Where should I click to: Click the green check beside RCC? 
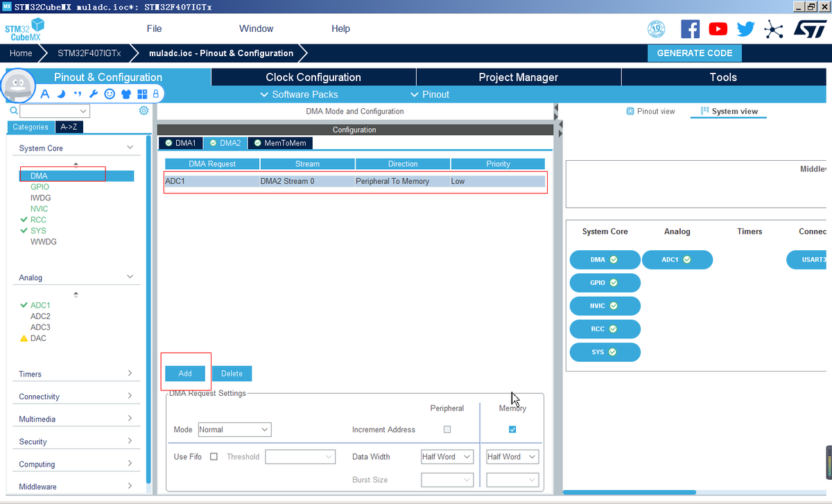coord(24,220)
